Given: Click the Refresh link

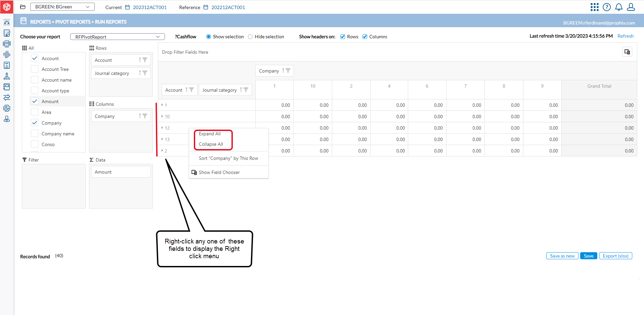Looking at the screenshot, I should coord(626,36).
